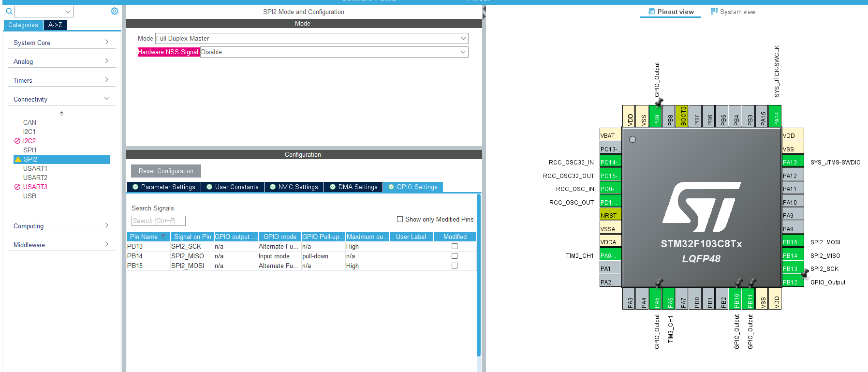
Task: Switch to System view
Action: (x=733, y=12)
